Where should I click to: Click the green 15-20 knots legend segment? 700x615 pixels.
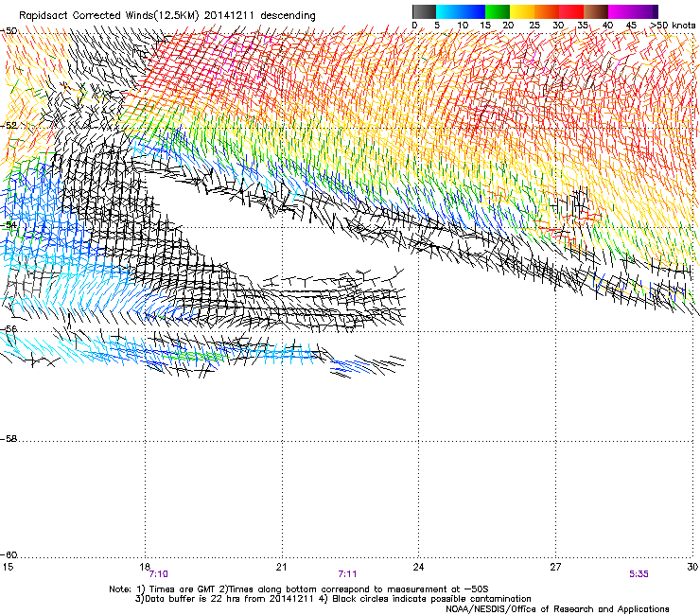pos(498,11)
